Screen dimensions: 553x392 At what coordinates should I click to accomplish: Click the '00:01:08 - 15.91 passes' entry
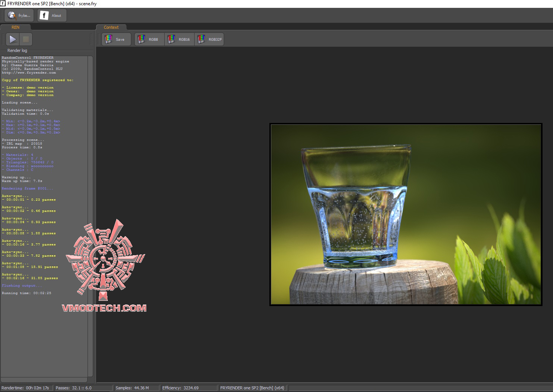point(30,267)
